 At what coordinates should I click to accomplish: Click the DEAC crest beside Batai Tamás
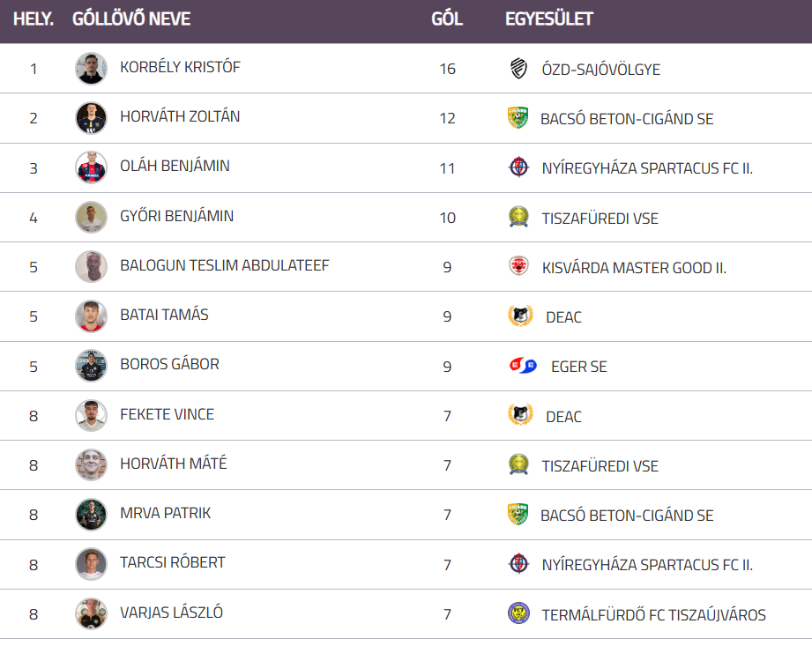(x=520, y=316)
